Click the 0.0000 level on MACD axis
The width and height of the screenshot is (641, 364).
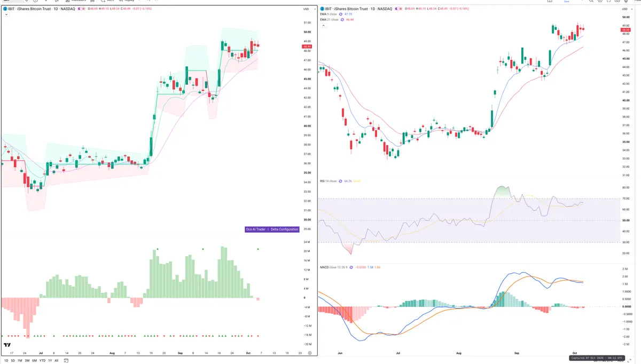point(627,306)
